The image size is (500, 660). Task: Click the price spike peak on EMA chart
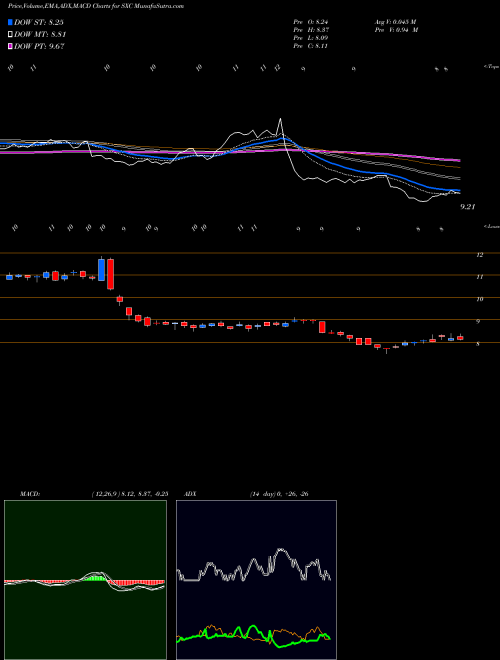[280, 121]
